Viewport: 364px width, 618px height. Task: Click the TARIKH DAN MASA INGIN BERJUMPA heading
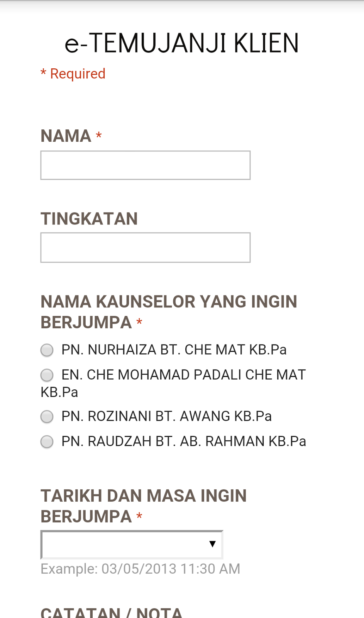pyautogui.click(x=144, y=506)
